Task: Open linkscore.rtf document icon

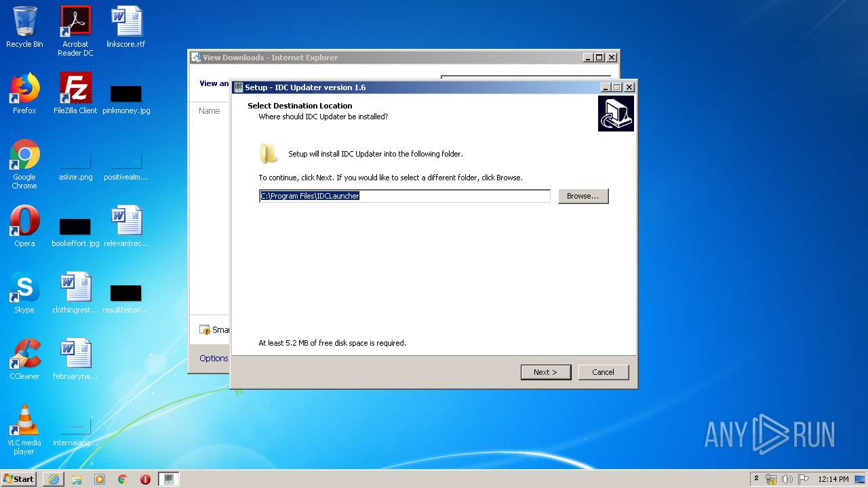Action: pyautogui.click(x=126, y=27)
